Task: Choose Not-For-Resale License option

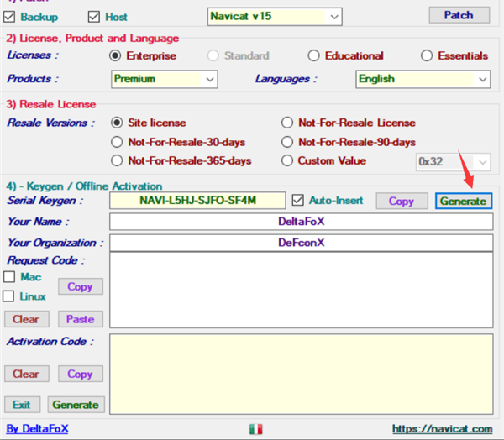Action: [287, 123]
